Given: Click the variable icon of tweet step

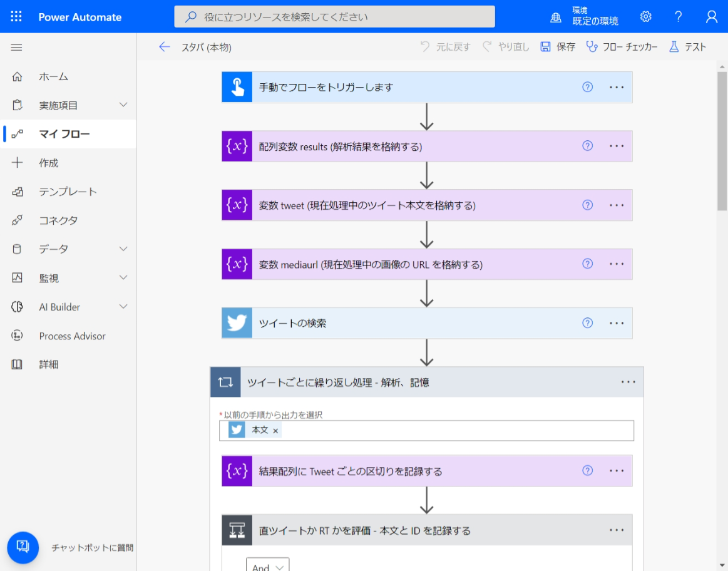Looking at the screenshot, I should click(237, 205).
